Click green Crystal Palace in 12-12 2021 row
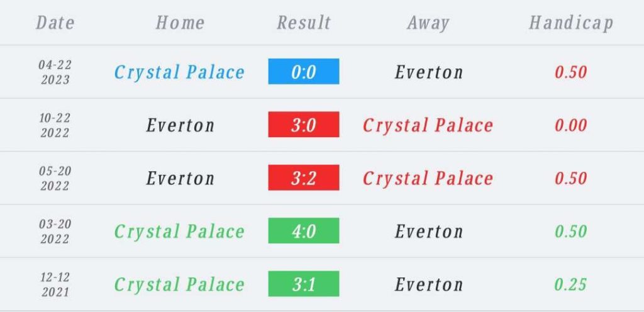 179,284
